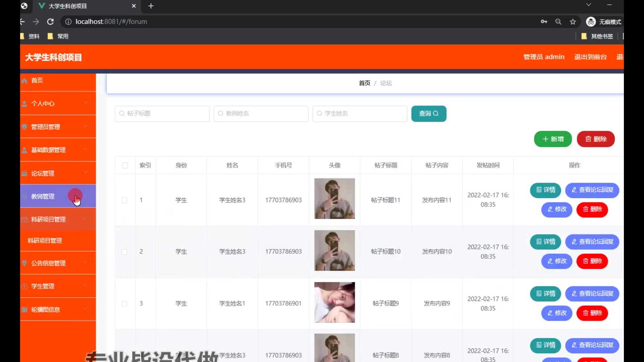
Task: Open 详情 for 帖子标题11
Action: (x=545, y=190)
